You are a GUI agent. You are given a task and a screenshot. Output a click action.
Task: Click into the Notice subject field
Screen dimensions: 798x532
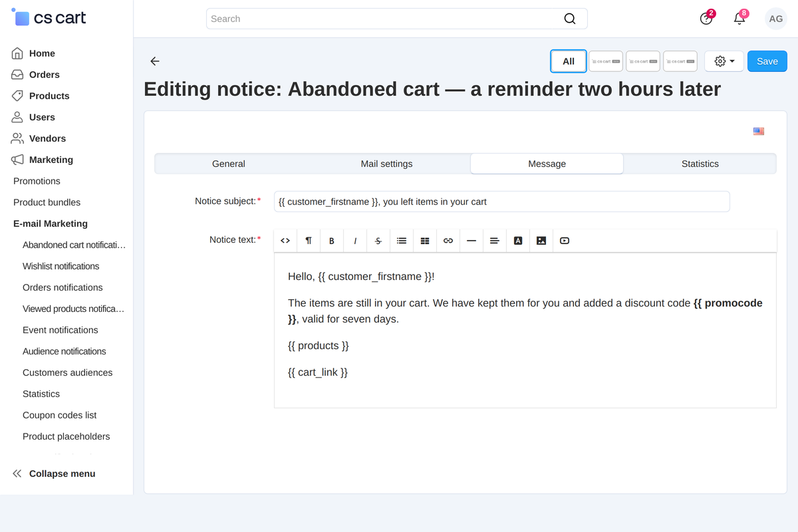tap(501, 201)
